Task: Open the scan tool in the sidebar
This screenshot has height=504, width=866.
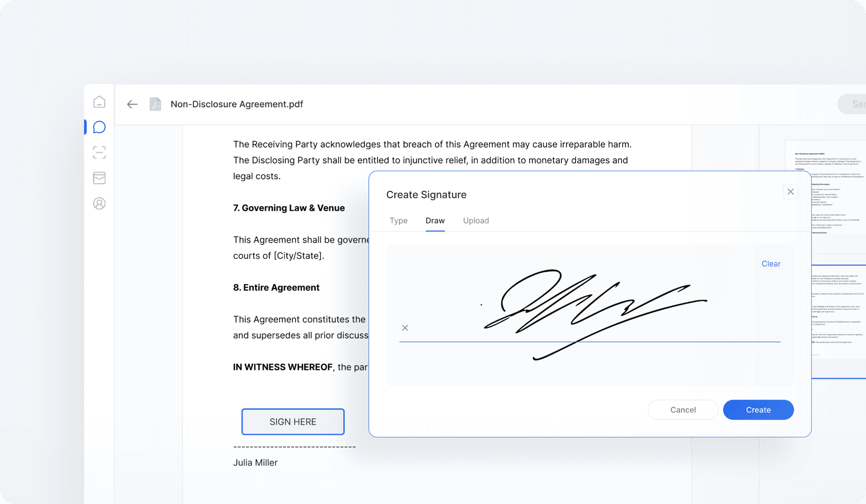Action: click(x=99, y=153)
